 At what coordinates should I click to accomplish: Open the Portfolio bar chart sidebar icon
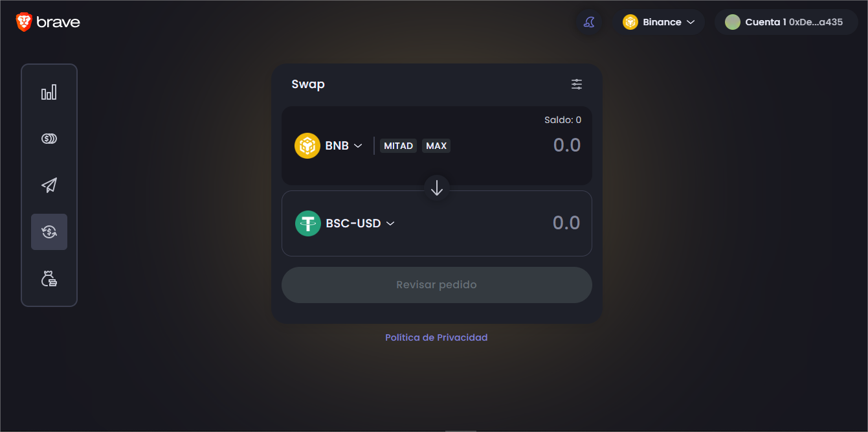(x=49, y=92)
